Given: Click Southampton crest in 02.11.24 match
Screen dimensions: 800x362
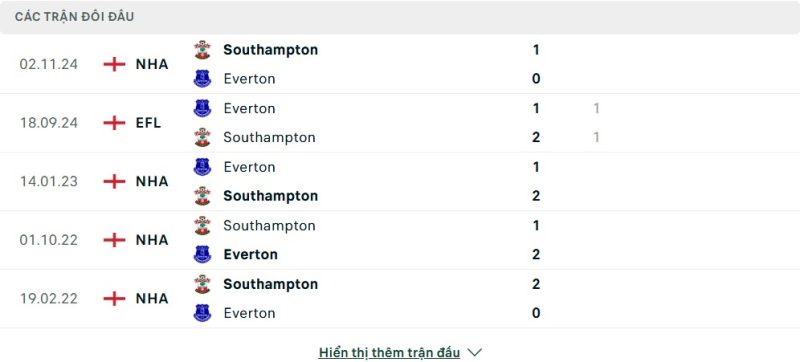Looking at the screenshot, I should coord(203,49).
